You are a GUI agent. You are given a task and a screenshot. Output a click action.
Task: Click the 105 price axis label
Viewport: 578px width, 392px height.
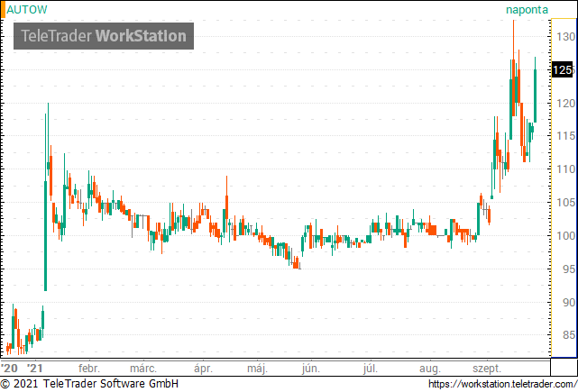[x=566, y=202]
